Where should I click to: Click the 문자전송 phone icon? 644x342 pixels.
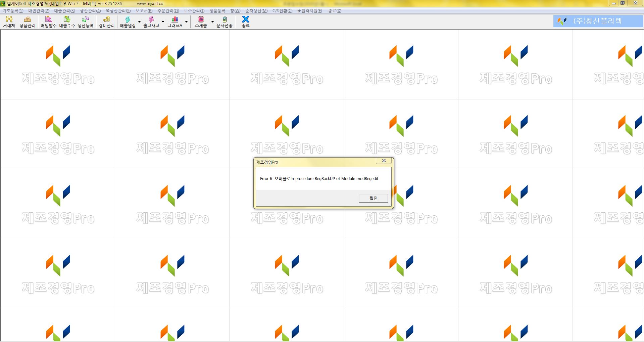click(x=225, y=22)
